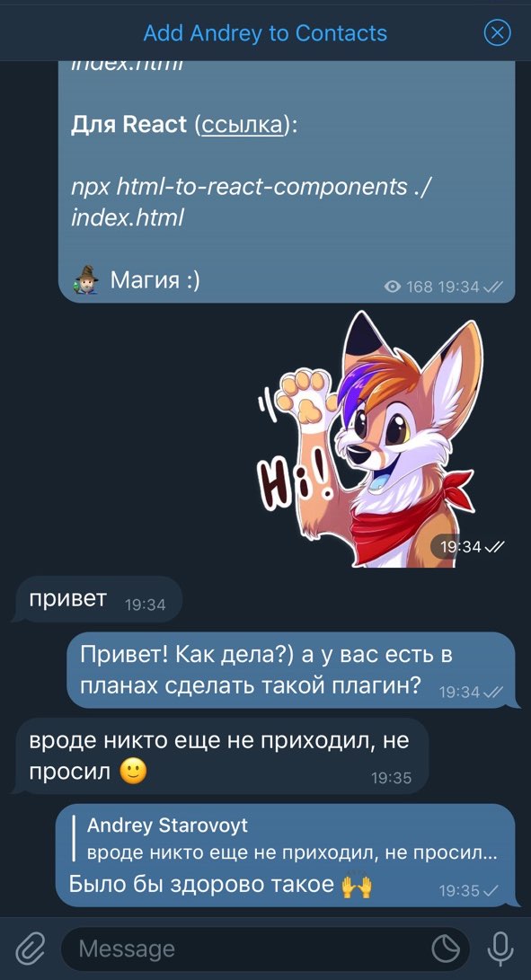
Task: Tap the smiley emoji in incoming message
Action: (x=132, y=772)
